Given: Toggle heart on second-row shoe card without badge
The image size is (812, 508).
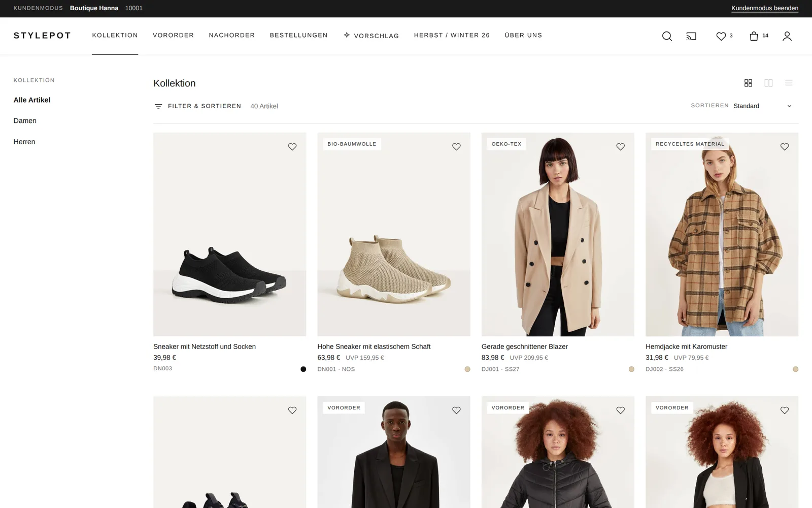Looking at the screenshot, I should [x=292, y=410].
